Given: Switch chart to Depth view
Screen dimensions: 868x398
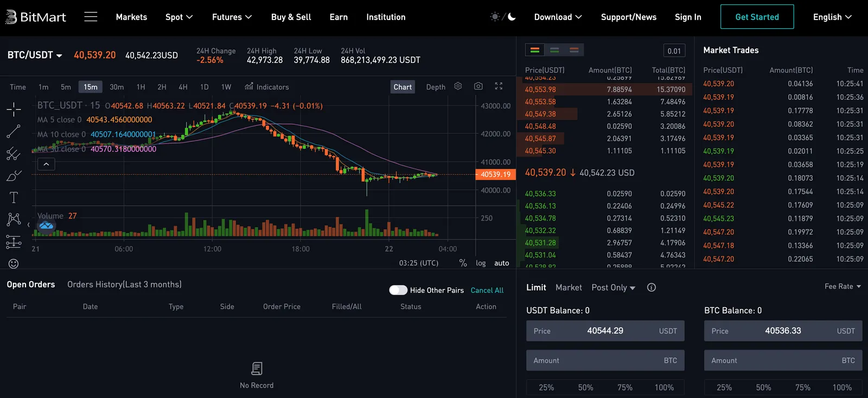Looking at the screenshot, I should 436,87.
